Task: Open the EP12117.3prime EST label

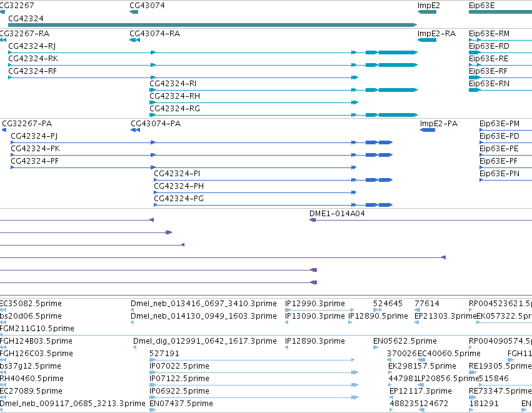Action: pos(421,392)
